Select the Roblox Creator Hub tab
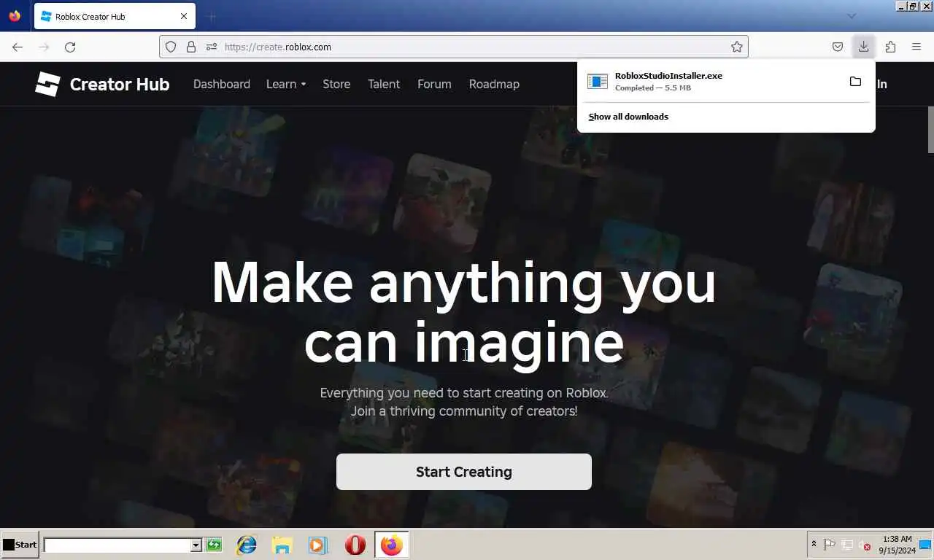Viewport: 934px width, 560px height. pyautogui.click(x=115, y=16)
